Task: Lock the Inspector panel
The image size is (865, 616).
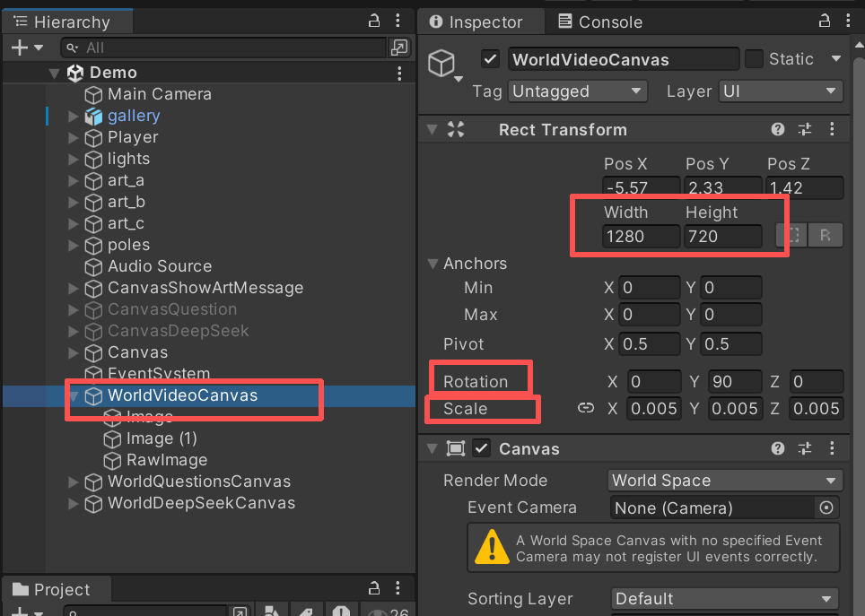Action: 825,22
